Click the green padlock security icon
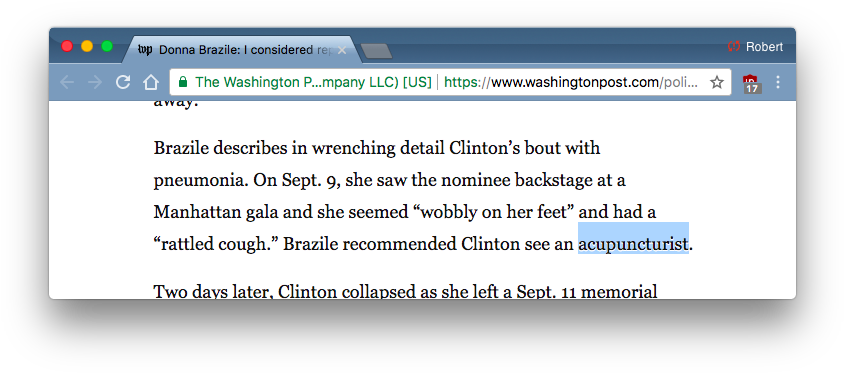844x373 pixels. [x=183, y=82]
